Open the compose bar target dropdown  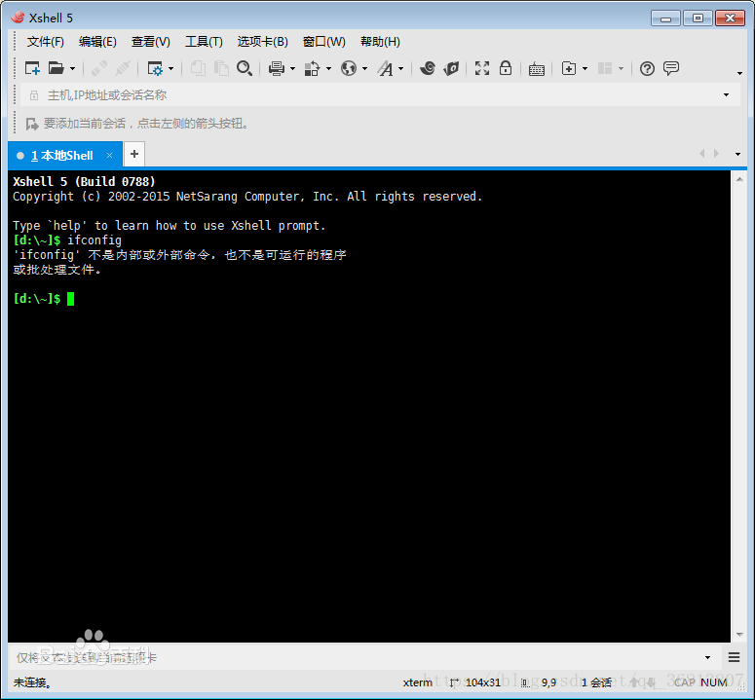click(708, 658)
